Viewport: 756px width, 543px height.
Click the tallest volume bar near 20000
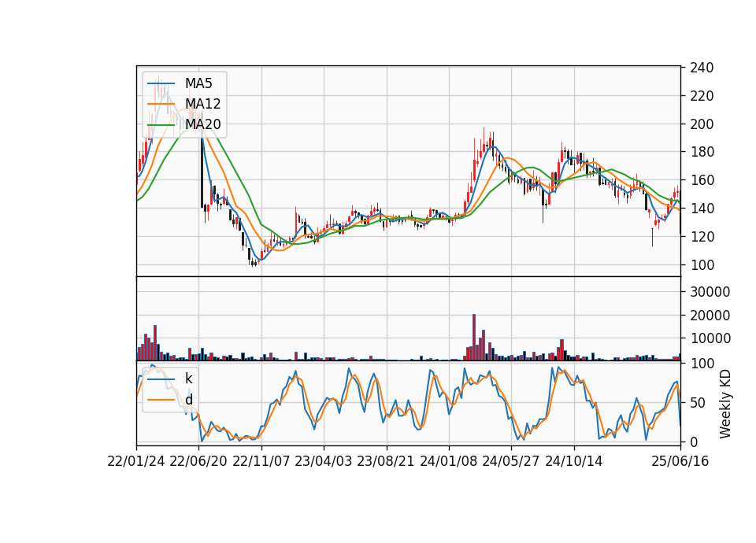474,338
